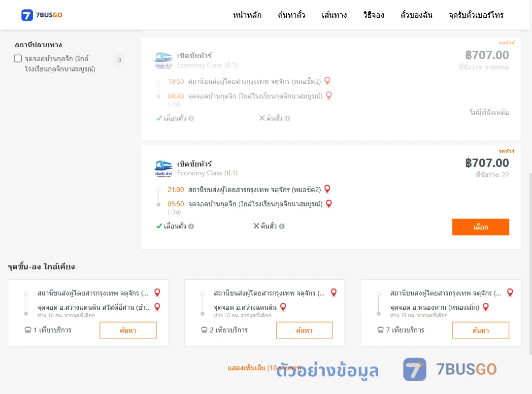The width and height of the screenshot is (532, 394).
Task: Tick the จุดจอดบ้านกุดจิก destination checkbox
Action: (18, 59)
